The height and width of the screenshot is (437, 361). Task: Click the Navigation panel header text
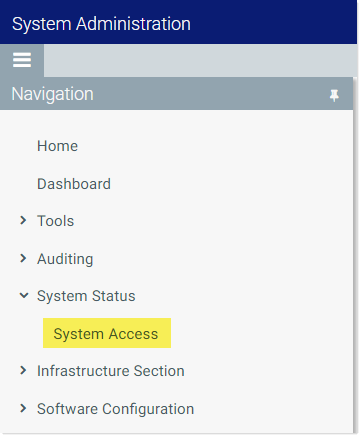52,94
